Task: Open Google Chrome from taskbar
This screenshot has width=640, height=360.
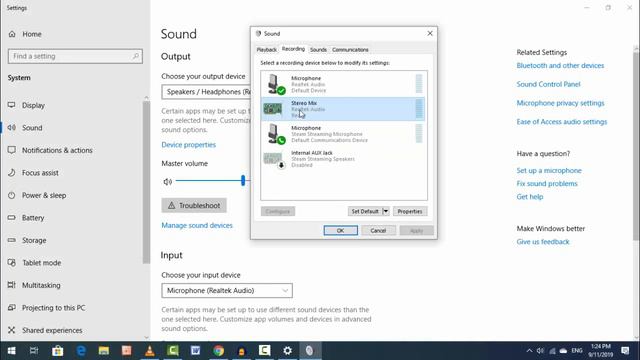Action: point(218,351)
